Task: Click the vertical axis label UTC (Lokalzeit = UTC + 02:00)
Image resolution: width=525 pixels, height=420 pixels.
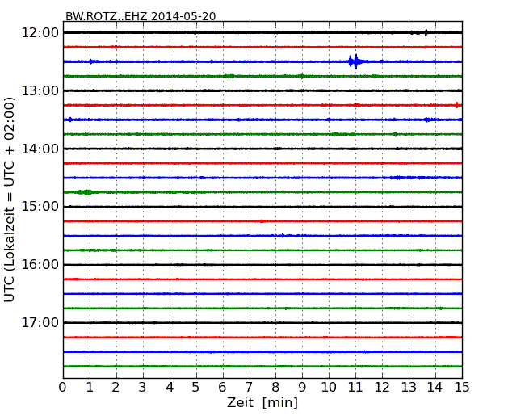Action: (10, 199)
